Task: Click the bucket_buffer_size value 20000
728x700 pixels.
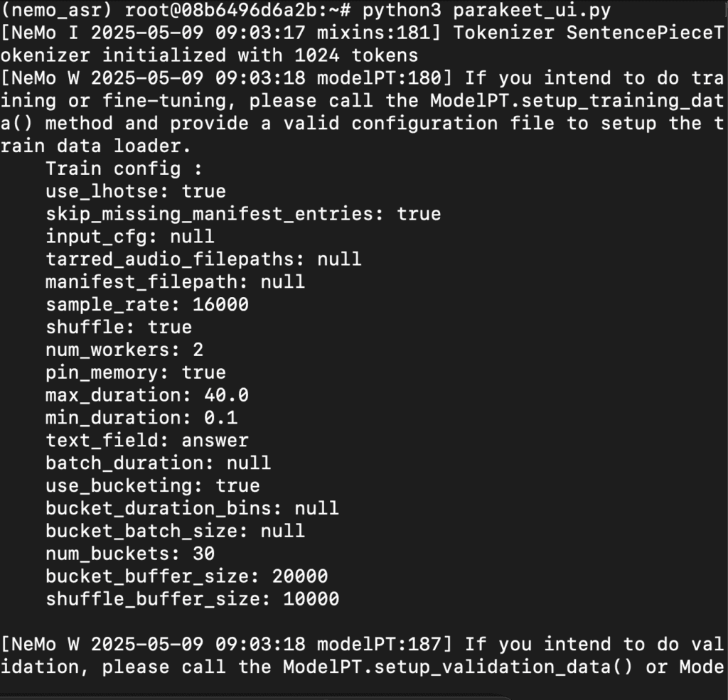Action: tap(300, 576)
